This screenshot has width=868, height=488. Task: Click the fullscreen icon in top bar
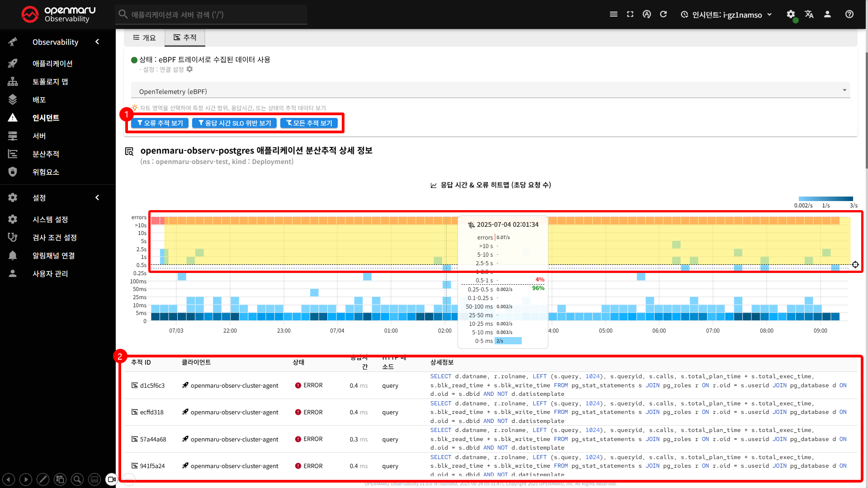[630, 14]
